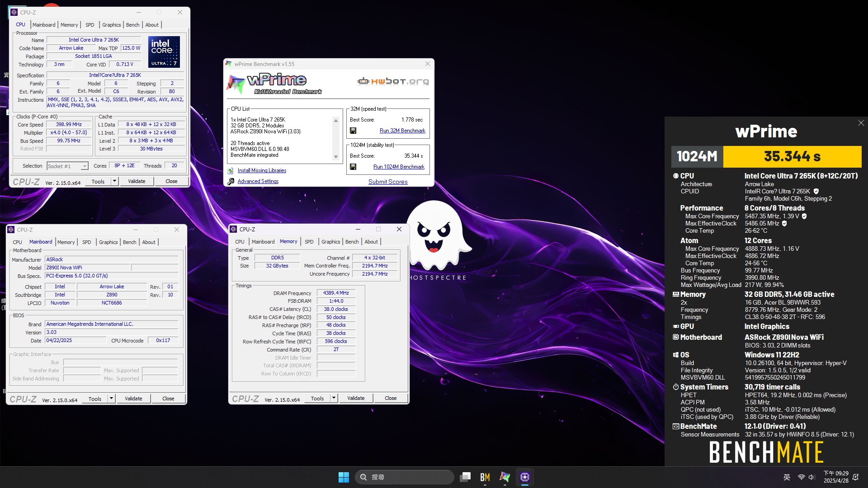
Task: Click the HWBOT.org logo in wPrime
Action: (x=393, y=81)
